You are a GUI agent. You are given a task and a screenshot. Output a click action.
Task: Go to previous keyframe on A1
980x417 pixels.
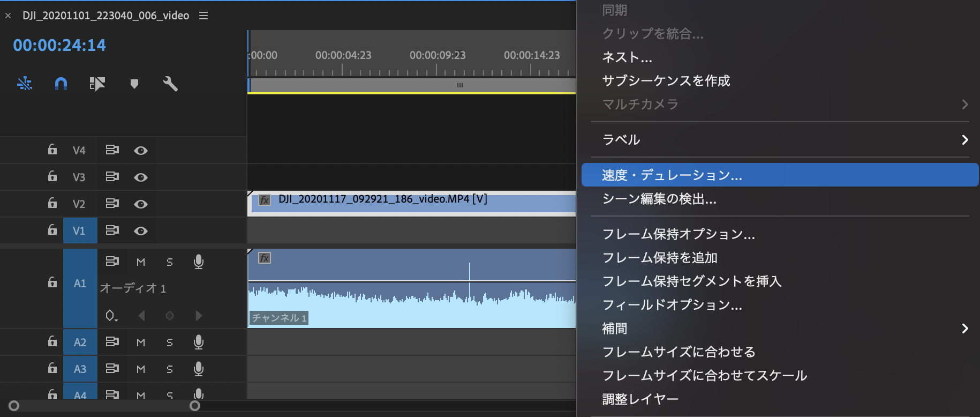click(141, 316)
